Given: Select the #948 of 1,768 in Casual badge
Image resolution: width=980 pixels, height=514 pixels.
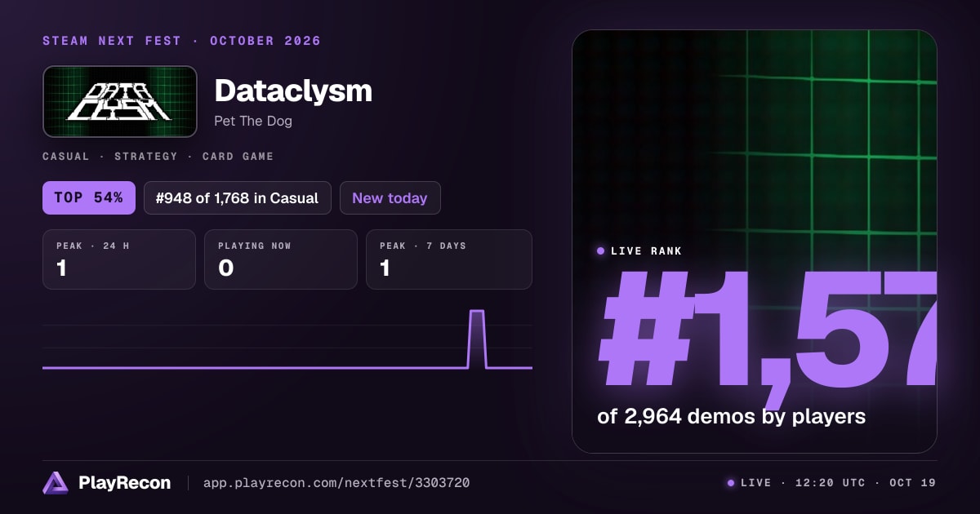Looking at the screenshot, I should pyautogui.click(x=238, y=197).
